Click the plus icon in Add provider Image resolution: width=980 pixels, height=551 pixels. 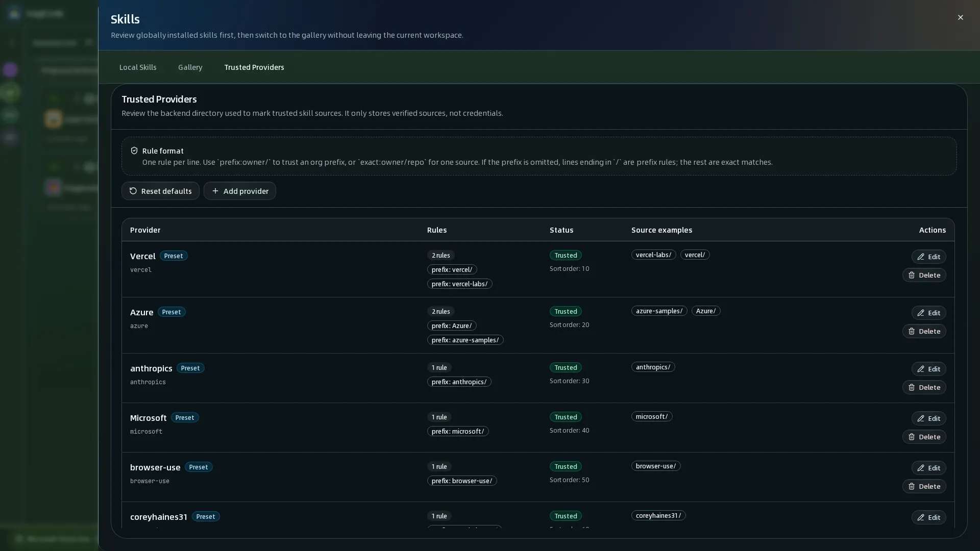(x=215, y=191)
